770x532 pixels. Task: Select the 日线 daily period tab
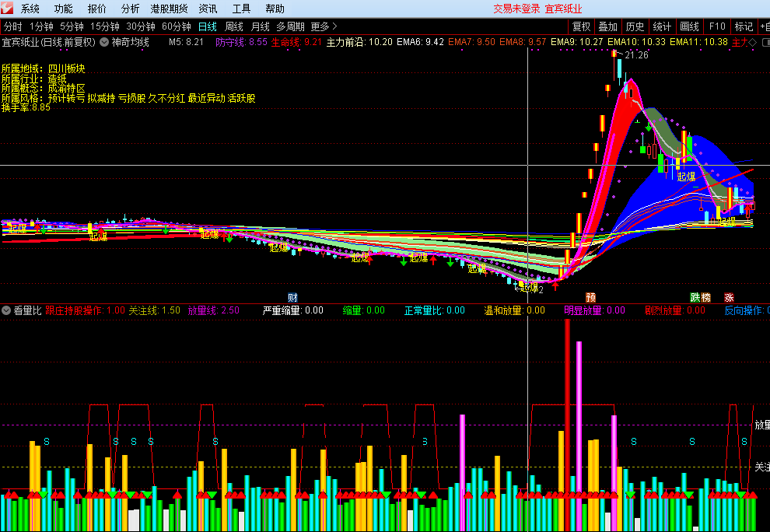click(x=207, y=26)
